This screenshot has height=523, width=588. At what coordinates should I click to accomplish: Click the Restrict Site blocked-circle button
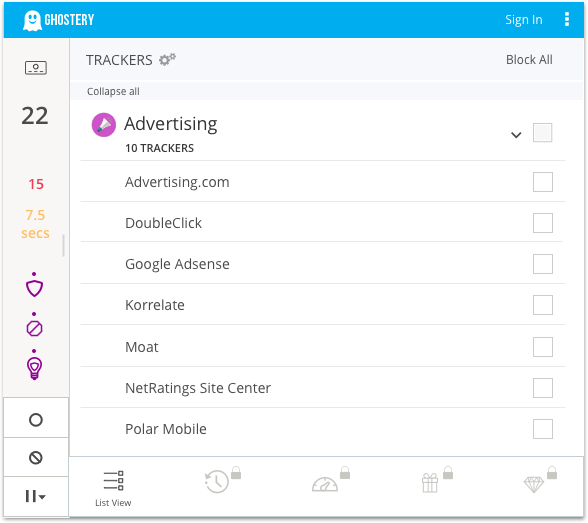tap(36, 457)
